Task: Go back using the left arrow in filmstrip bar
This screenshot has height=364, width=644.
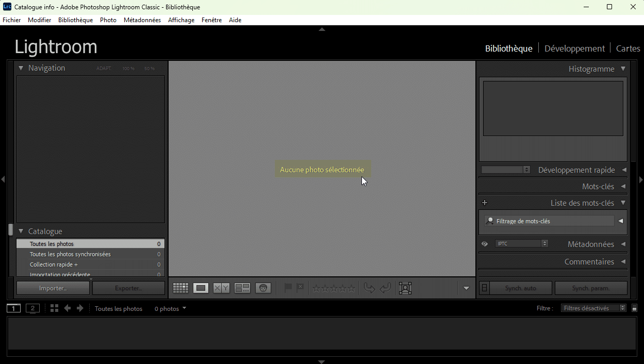Action: pos(67,308)
